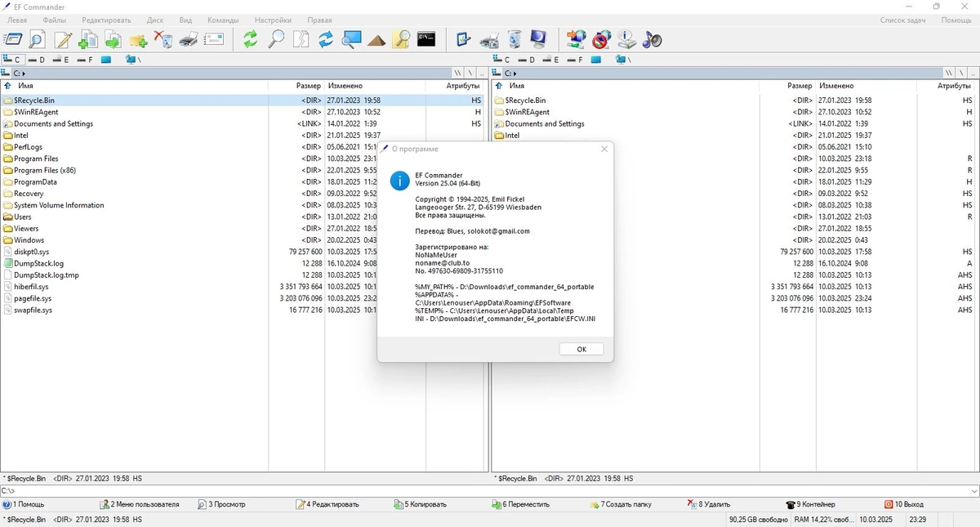Click the Copy files toolbar icon
Viewport: 980px width, 527px height.
[87, 38]
